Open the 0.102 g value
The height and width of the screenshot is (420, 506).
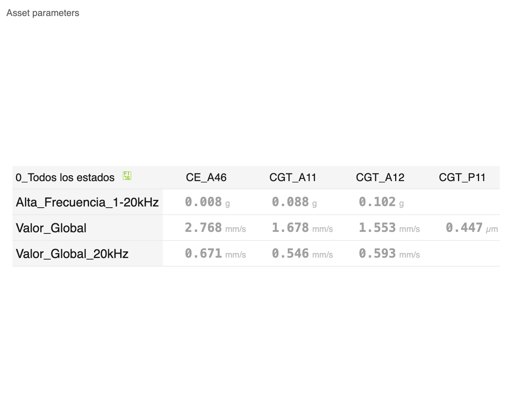381,202
